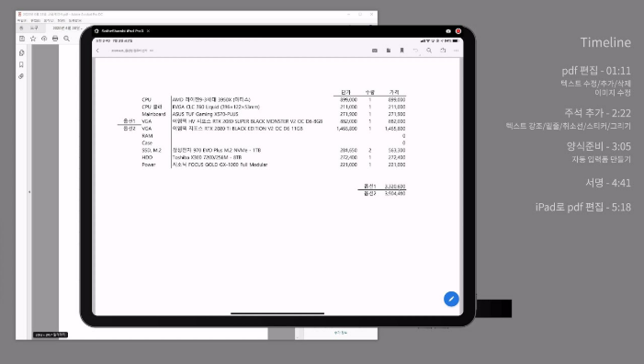
Task: Click the "옵션1" label left of VGA row
Action: pyautogui.click(x=129, y=120)
